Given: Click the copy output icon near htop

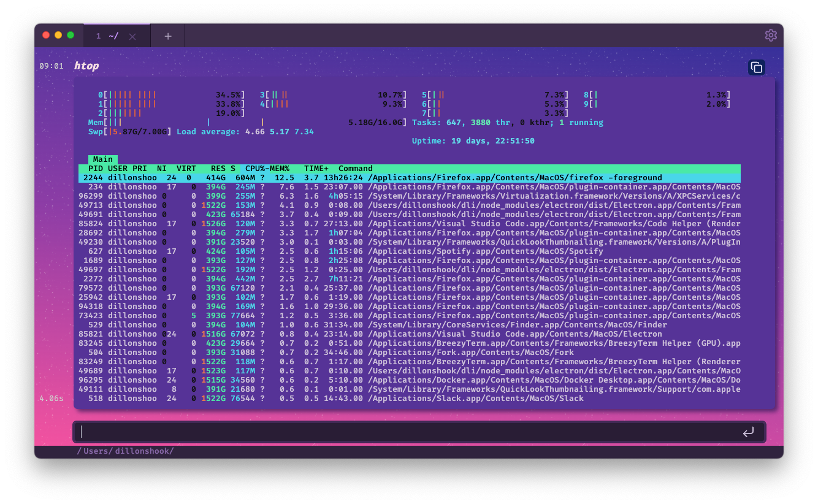Looking at the screenshot, I should point(756,67).
